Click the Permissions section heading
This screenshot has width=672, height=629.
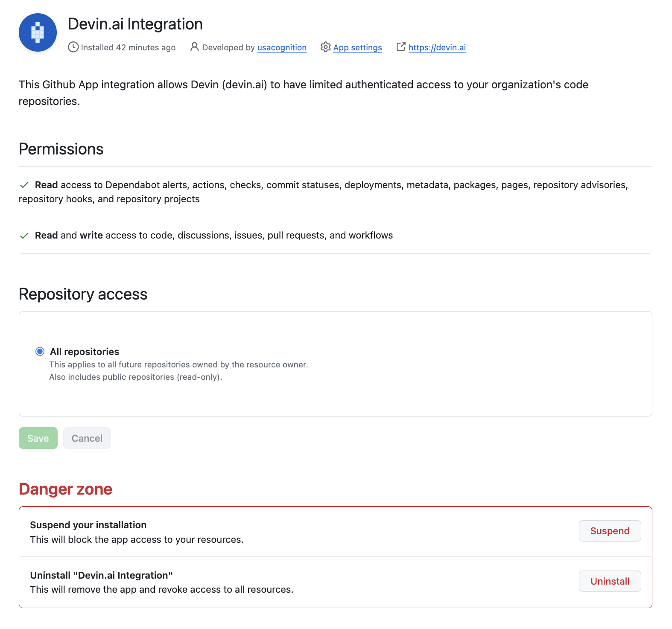pyautogui.click(x=61, y=149)
